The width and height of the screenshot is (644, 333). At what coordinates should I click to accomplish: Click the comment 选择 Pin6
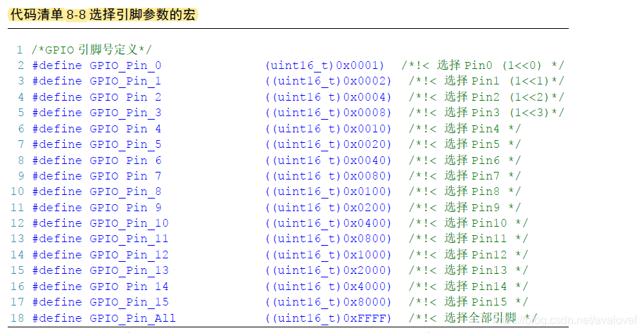[472, 160]
